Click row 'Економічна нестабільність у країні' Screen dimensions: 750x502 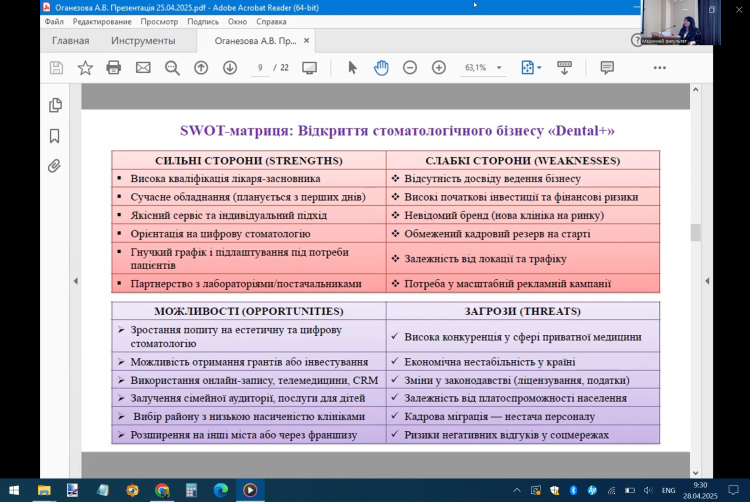[523, 362]
